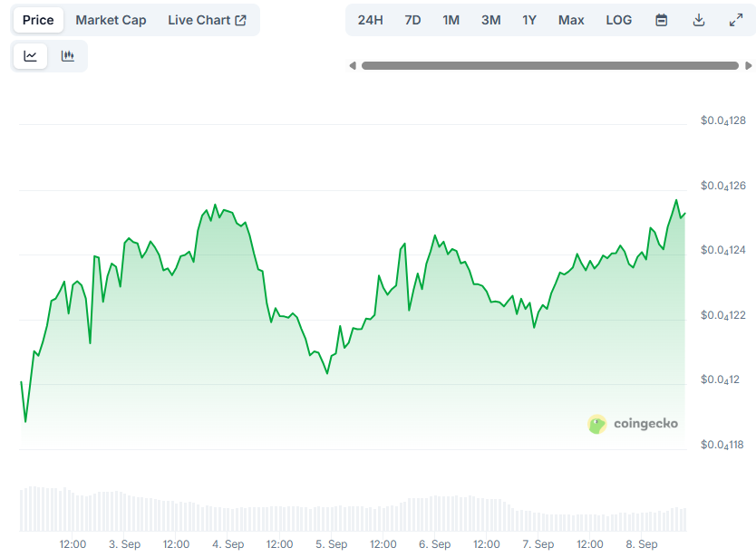The height and width of the screenshot is (557, 756).
Task: Select the 7D time range
Action: (x=412, y=19)
